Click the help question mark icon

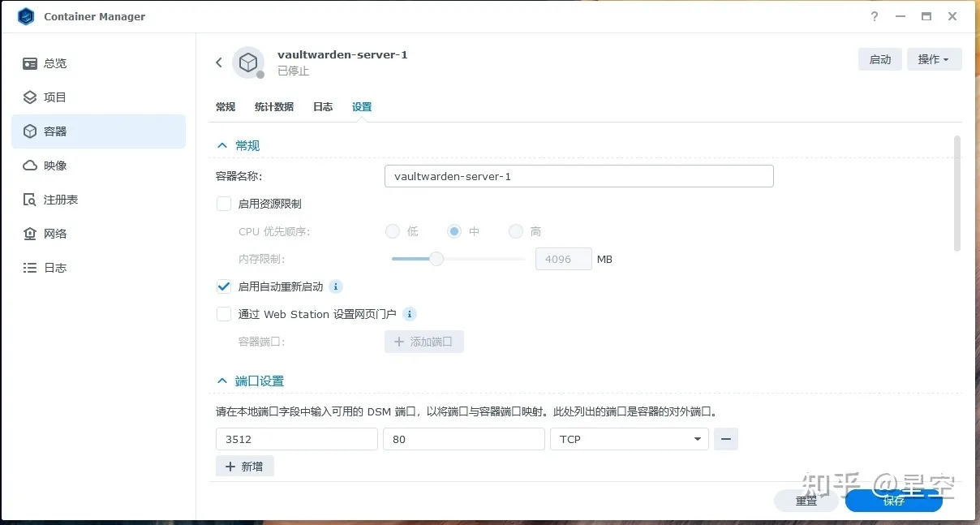[875, 16]
